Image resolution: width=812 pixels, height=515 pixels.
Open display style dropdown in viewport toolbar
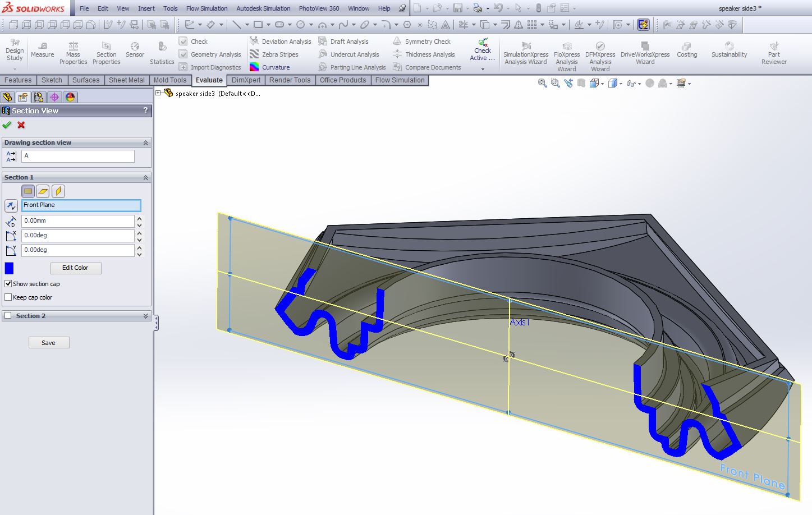click(x=621, y=84)
